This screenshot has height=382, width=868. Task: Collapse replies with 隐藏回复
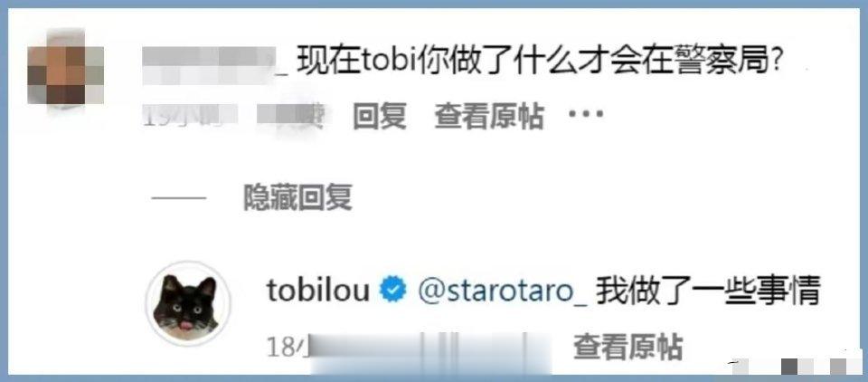tap(297, 197)
